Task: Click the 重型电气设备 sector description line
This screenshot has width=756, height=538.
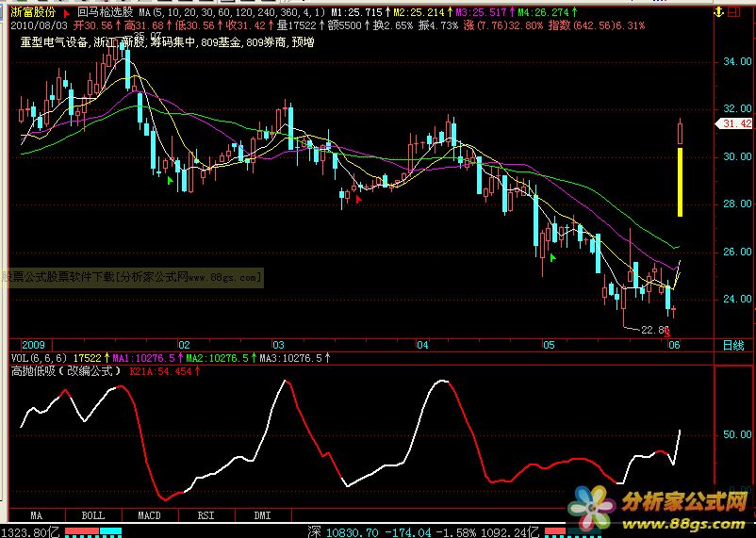Action: 167,42
